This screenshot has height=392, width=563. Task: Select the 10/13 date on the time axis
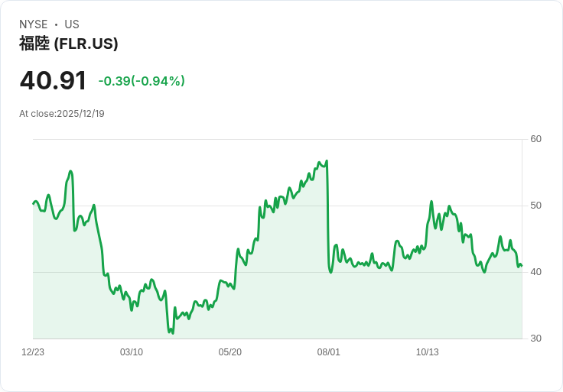[x=428, y=352]
